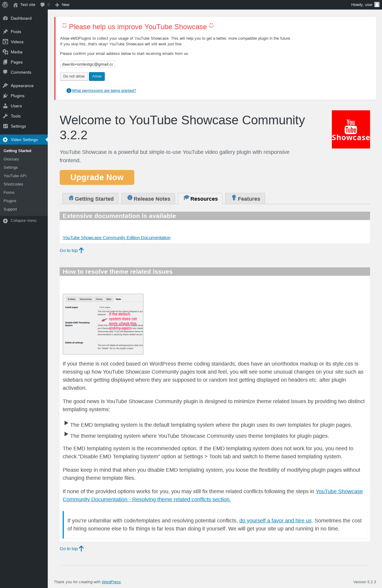382x588 pixels.
Task: Click the Tools wrench icon
Action: pyautogui.click(x=5, y=116)
